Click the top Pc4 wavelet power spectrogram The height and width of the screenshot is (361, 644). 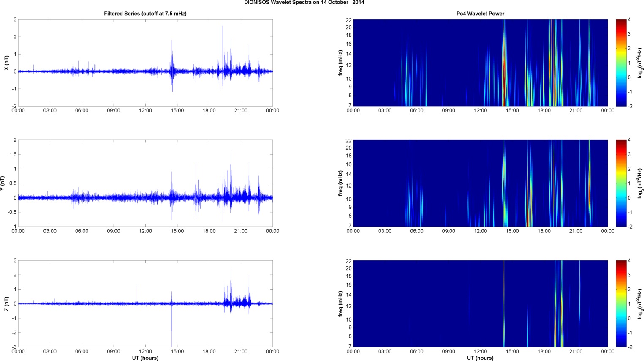click(x=480, y=63)
